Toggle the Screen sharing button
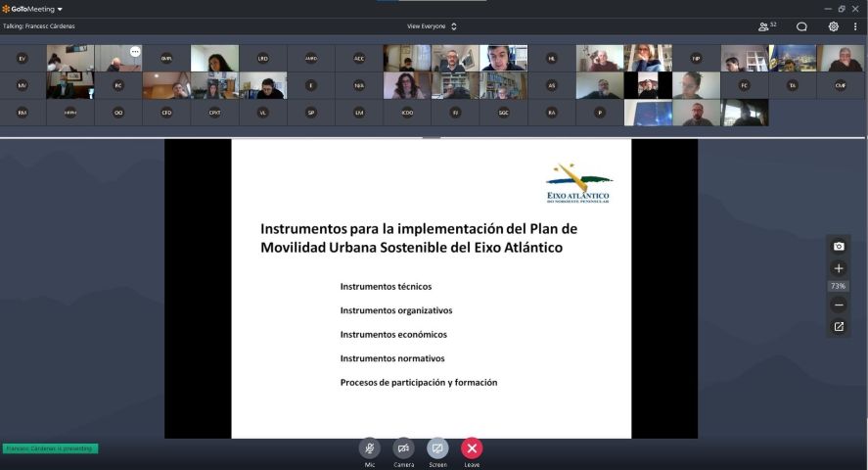This screenshot has width=868, height=470. point(437,447)
